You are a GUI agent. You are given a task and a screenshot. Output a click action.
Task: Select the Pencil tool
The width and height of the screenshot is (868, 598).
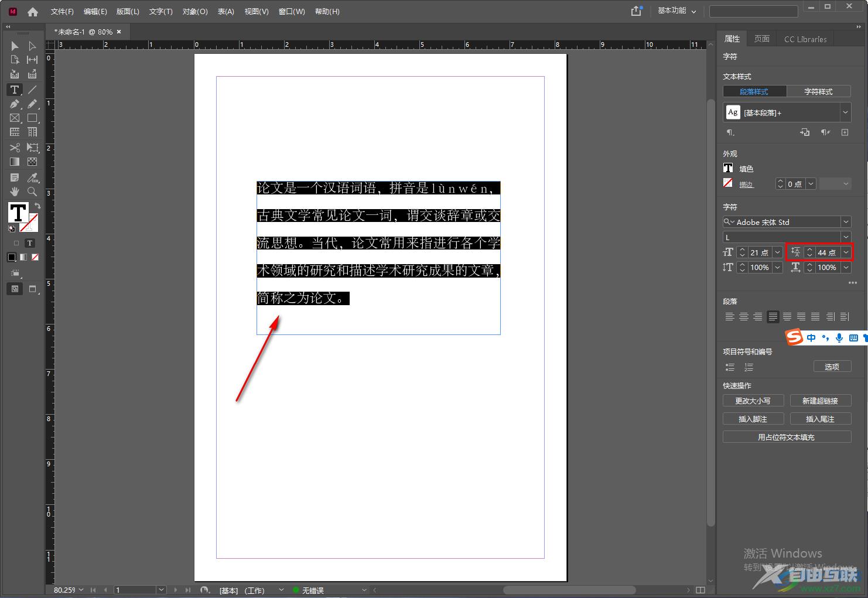32,104
